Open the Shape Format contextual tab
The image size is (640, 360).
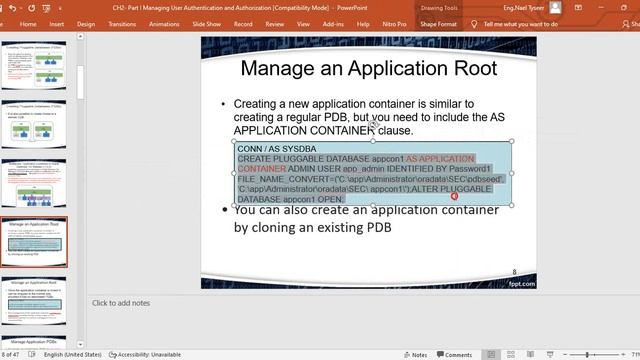click(x=438, y=24)
